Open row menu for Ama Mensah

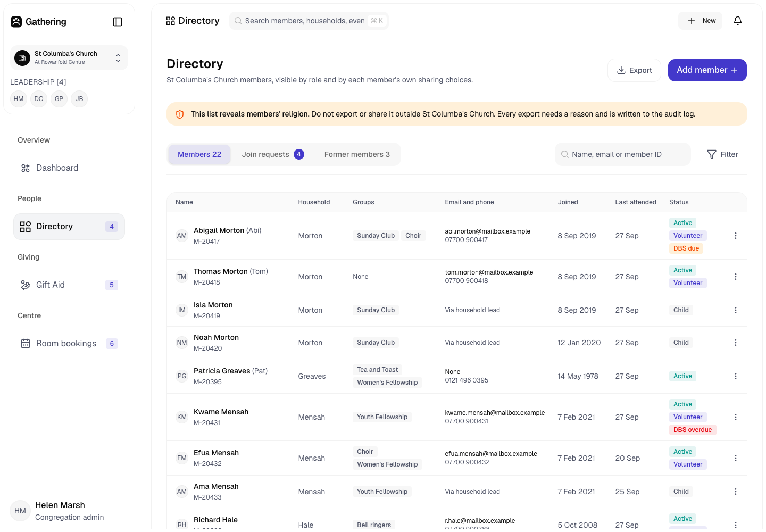click(736, 492)
